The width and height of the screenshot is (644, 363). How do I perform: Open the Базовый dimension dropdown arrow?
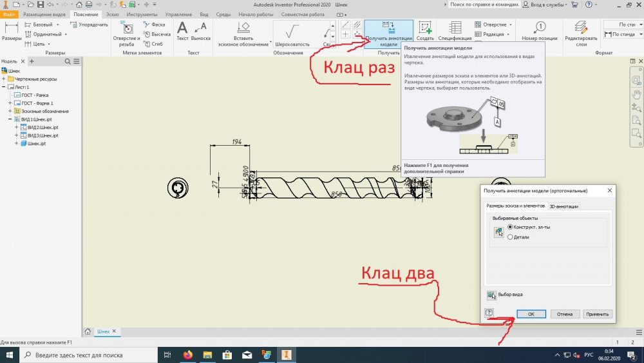pos(57,25)
